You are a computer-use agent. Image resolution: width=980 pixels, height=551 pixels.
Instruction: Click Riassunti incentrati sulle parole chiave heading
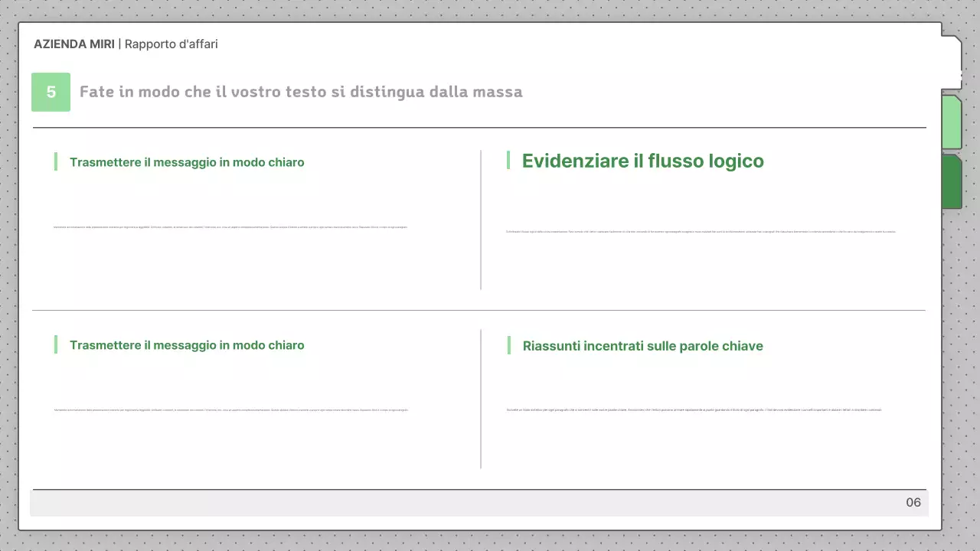coord(642,346)
